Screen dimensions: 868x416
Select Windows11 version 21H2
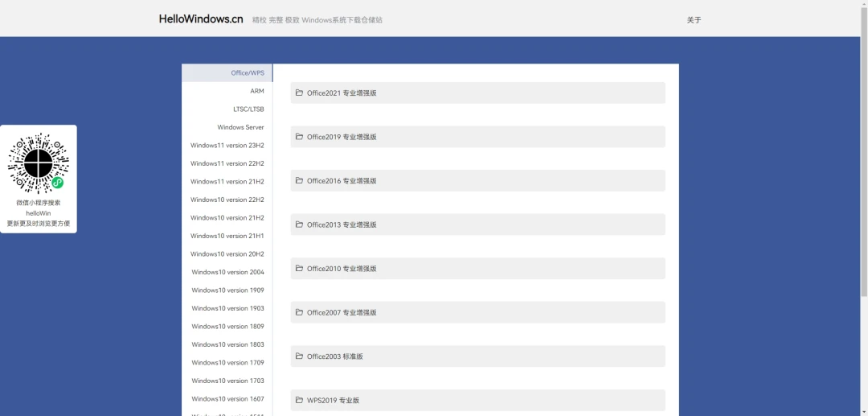(x=227, y=182)
